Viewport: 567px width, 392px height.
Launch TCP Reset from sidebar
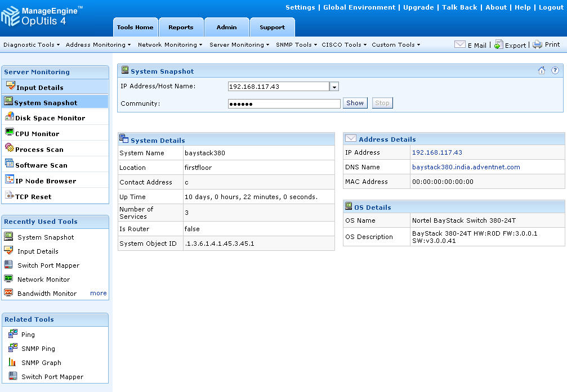[33, 197]
